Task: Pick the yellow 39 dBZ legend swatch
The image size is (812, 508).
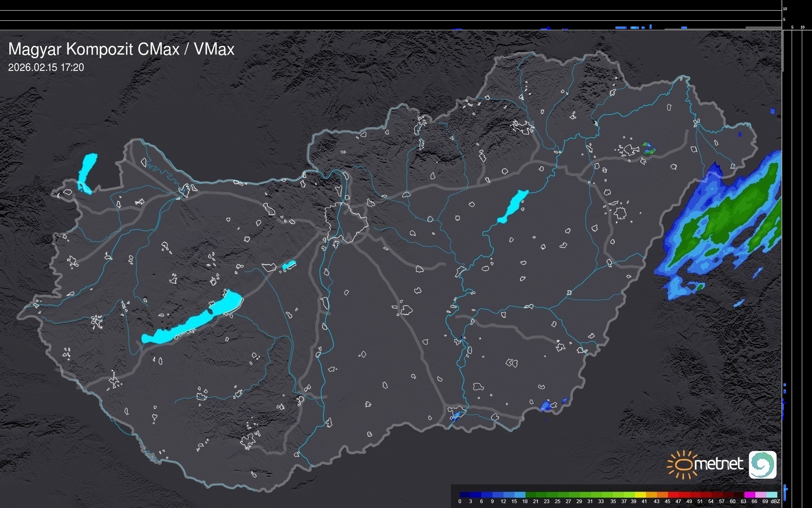Action: tap(640, 495)
